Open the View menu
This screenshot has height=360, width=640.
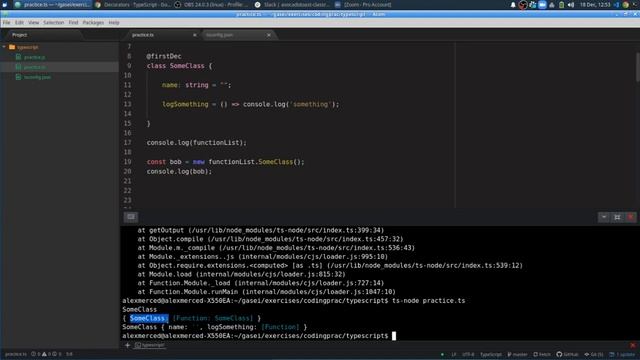click(x=33, y=23)
